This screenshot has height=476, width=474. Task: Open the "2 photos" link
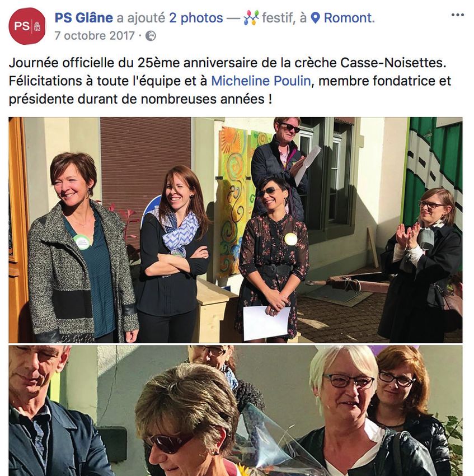pyautogui.click(x=196, y=18)
